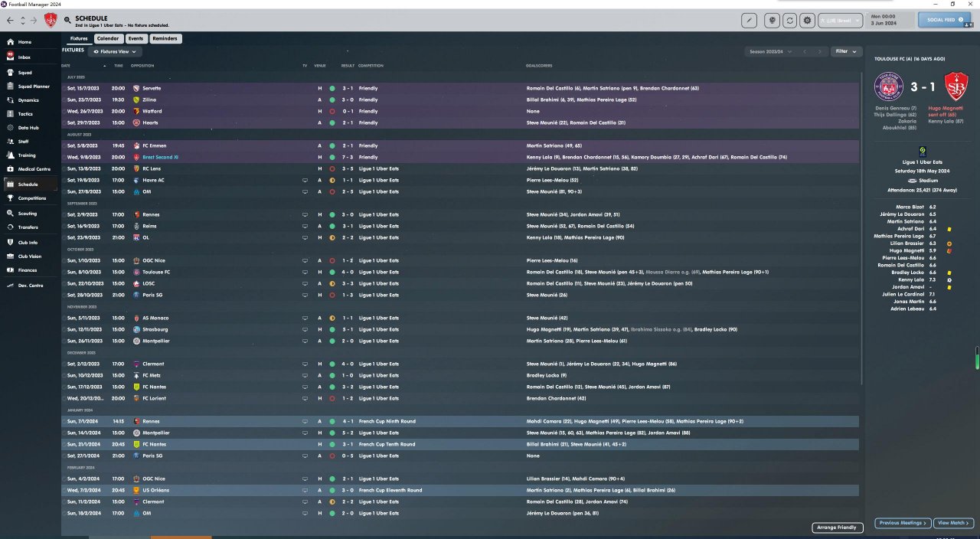Click the circular arrows refresh icon

tap(789, 21)
